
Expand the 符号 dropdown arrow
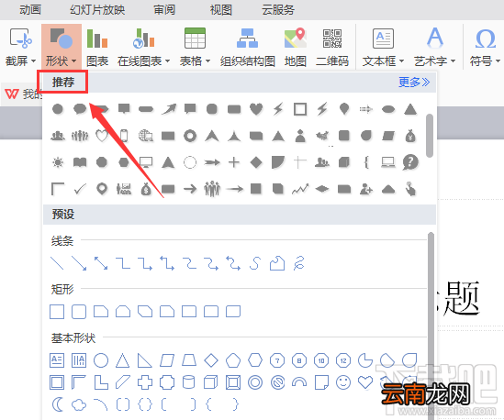click(498, 61)
